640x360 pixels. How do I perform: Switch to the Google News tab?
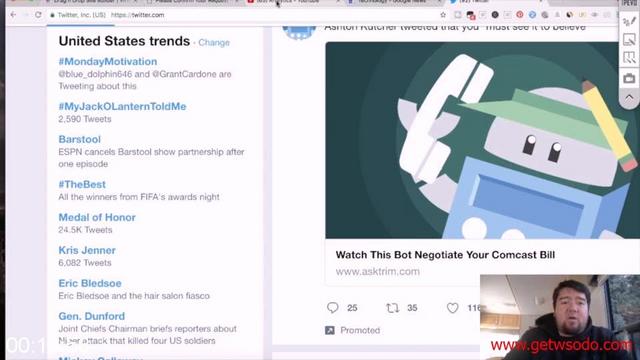click(394, 2)
